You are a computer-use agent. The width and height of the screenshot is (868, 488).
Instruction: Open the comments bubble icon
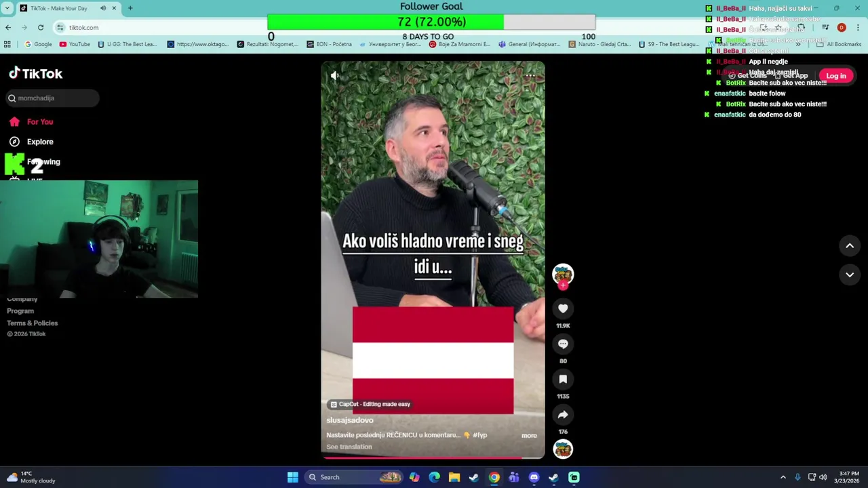pos(563,344)
